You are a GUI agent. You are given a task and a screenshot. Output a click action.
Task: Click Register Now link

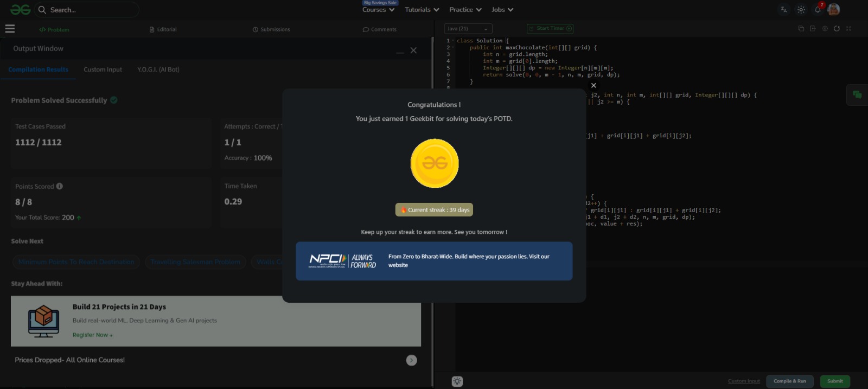coord(92,335)
